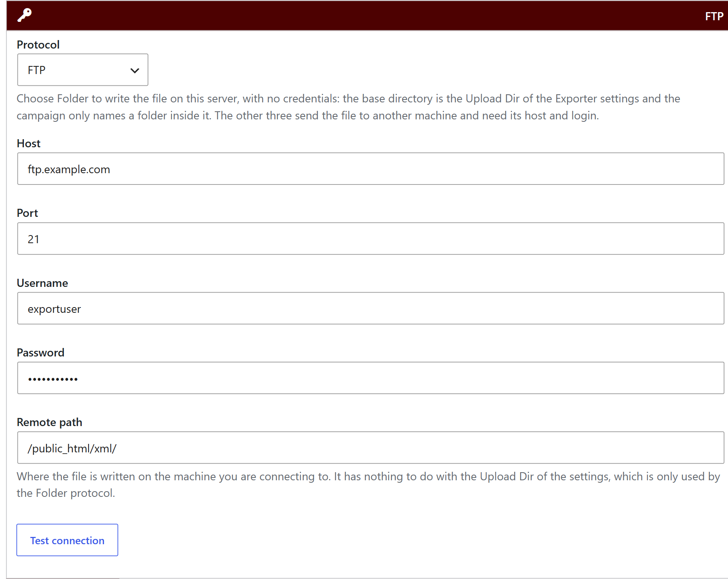Click into the Port field showing 21
This screenshot has width=728, height=579.
[x=370, y=239]
